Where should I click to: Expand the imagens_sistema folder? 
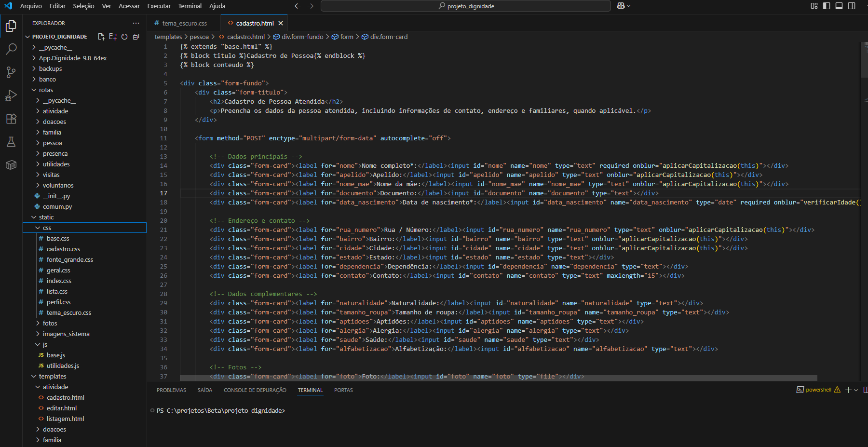pyautogui.click(x=38, y=334)
